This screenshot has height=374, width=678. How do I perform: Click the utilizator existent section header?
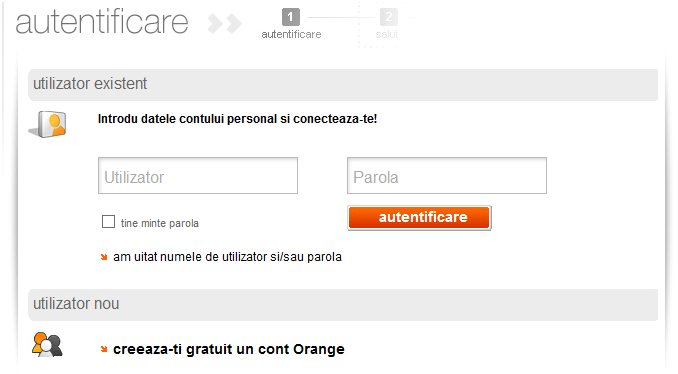click(343, 84)
